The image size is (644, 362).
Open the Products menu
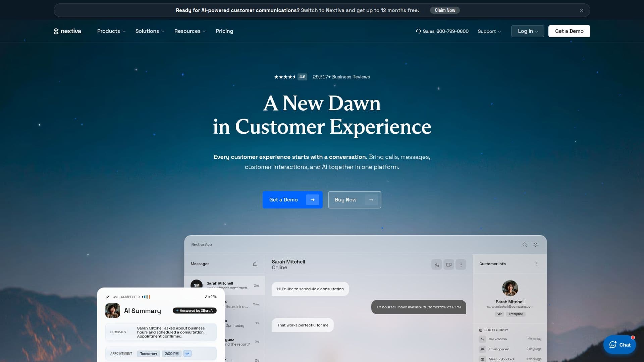111,31
